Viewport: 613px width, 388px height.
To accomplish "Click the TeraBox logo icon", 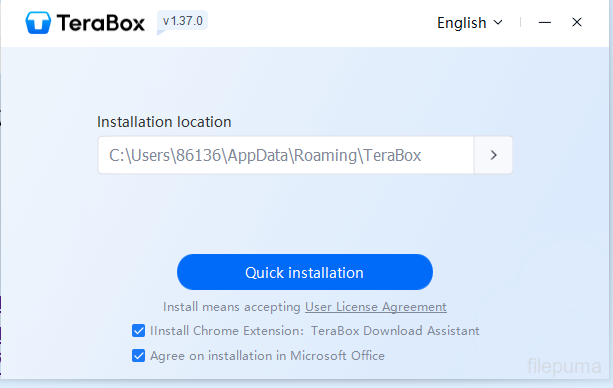I will pos(38,23).
